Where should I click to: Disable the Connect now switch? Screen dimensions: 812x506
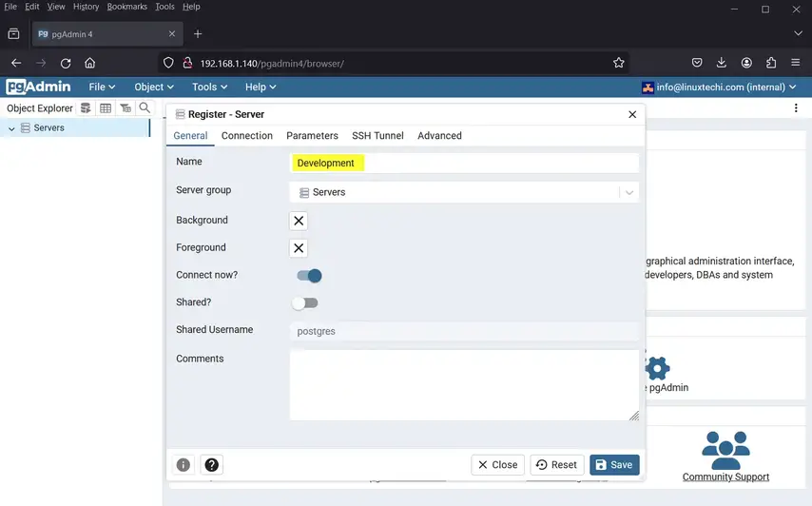[309, 276]
